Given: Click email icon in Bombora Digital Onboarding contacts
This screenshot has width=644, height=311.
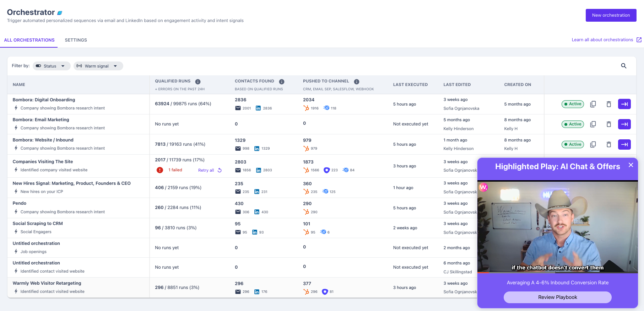Looking at the screenshot, I should pyautogui.click(x=238, y=108).
